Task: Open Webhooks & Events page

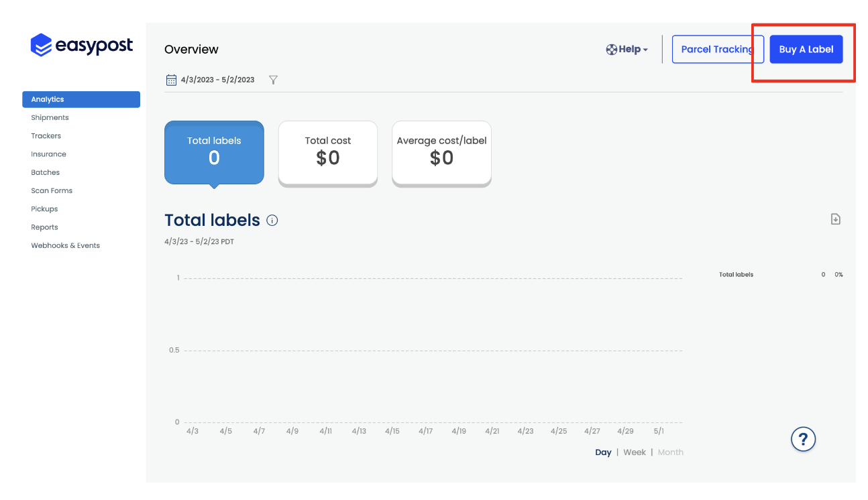Action: coord(65,246)
